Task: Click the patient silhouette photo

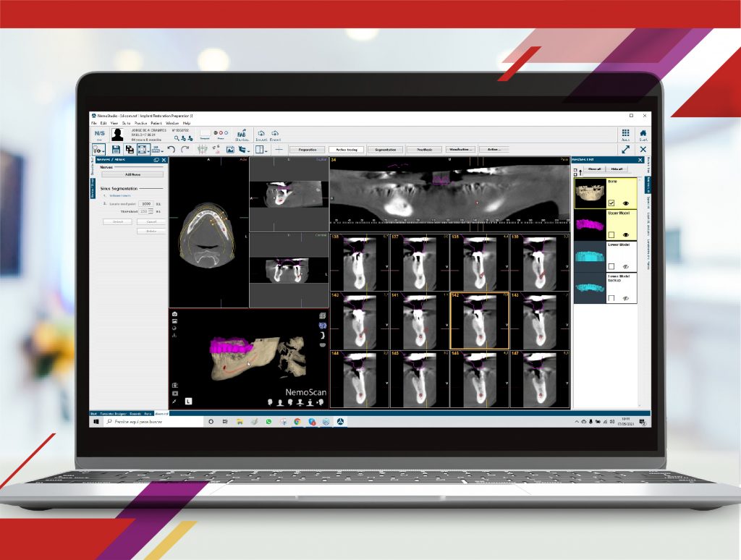Action: (117, 135)
